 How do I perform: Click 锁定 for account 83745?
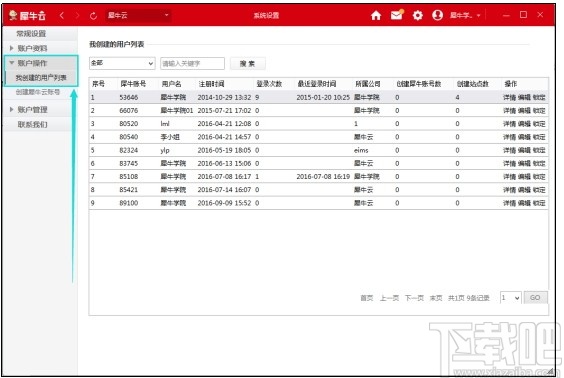(539, 164)
